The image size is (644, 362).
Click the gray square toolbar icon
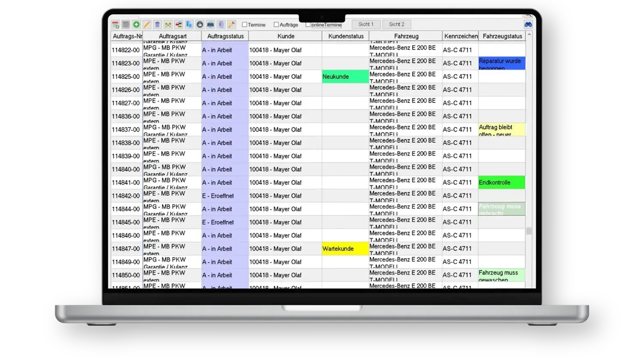pyautogui.click(x=126, y=24)
